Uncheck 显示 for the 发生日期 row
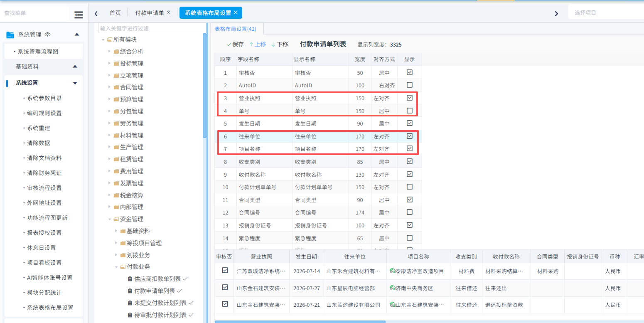 coord(410,123)
